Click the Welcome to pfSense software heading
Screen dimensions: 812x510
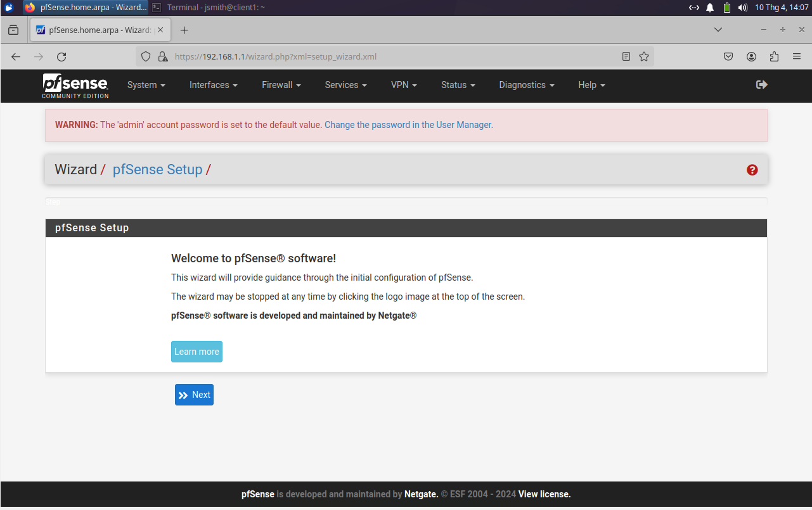pyautogui.click(x=254, y=258)
